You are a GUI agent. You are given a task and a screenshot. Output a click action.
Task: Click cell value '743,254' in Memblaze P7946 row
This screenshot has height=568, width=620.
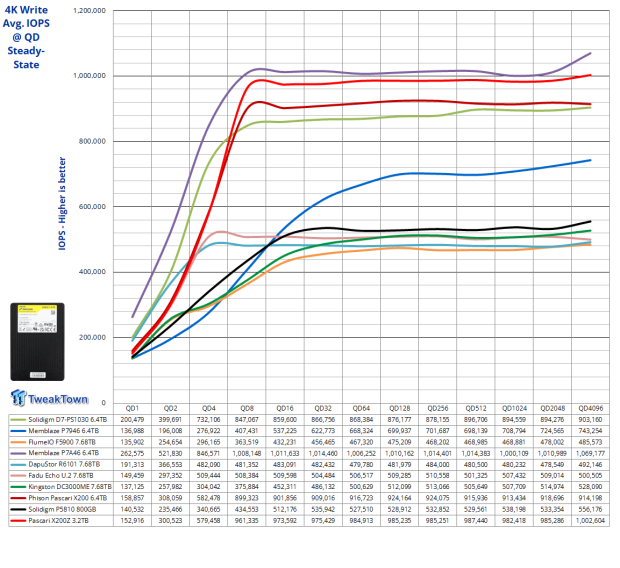click(591, 431)
